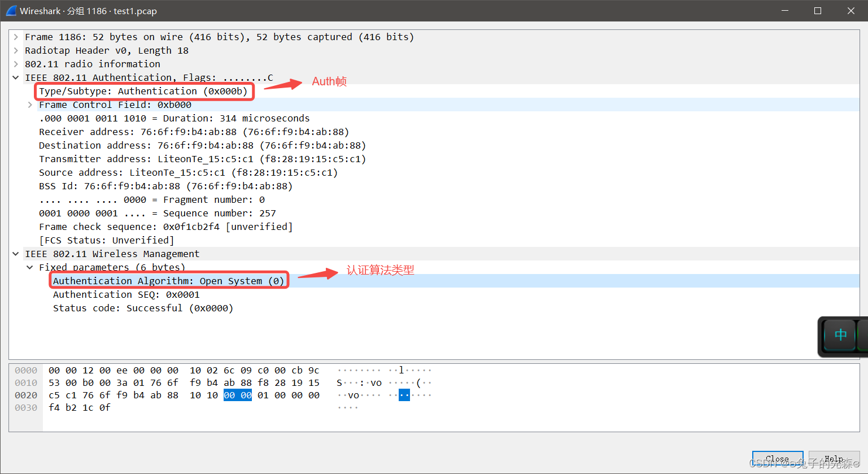The width and height of the screenshot is (868, 474).
Task: Collapse the IEEE 802.11 Authentication section
Action: pos(16,77)
